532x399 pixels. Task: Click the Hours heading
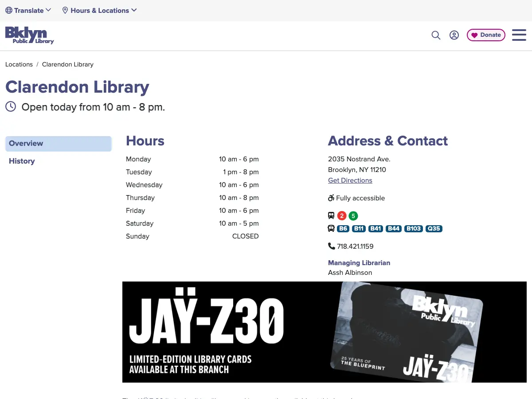(145, 141)
